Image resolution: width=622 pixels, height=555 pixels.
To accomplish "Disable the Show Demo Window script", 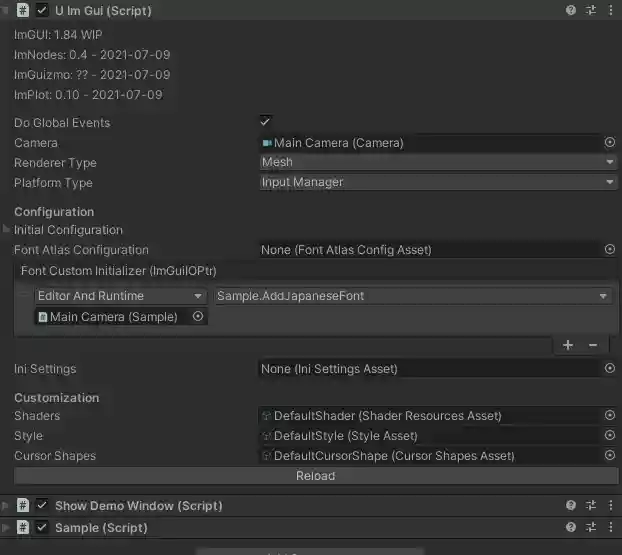I will coord(42,505).
